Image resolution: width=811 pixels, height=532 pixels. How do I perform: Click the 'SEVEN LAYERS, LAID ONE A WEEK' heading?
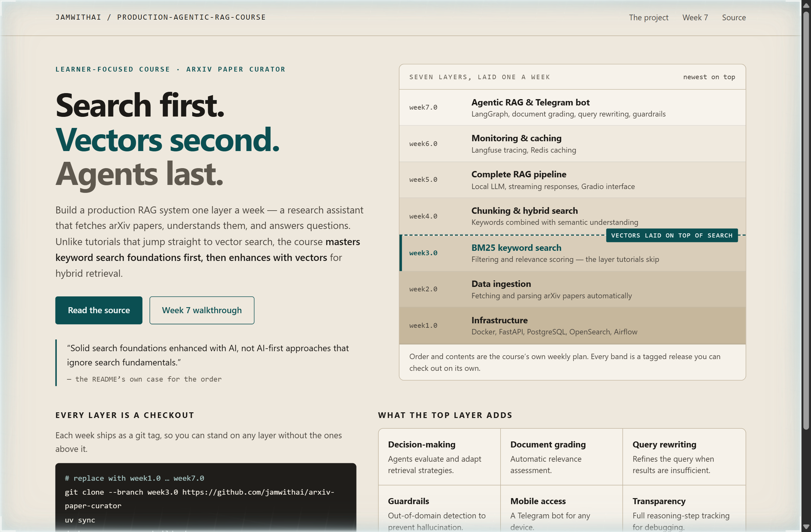(x=479, y=77)
